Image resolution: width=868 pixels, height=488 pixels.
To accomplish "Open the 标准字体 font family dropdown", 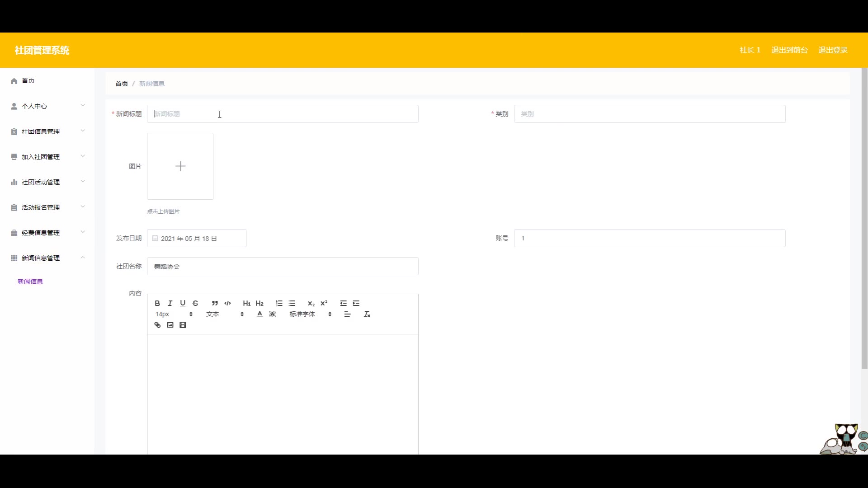I will pos(311,314).
